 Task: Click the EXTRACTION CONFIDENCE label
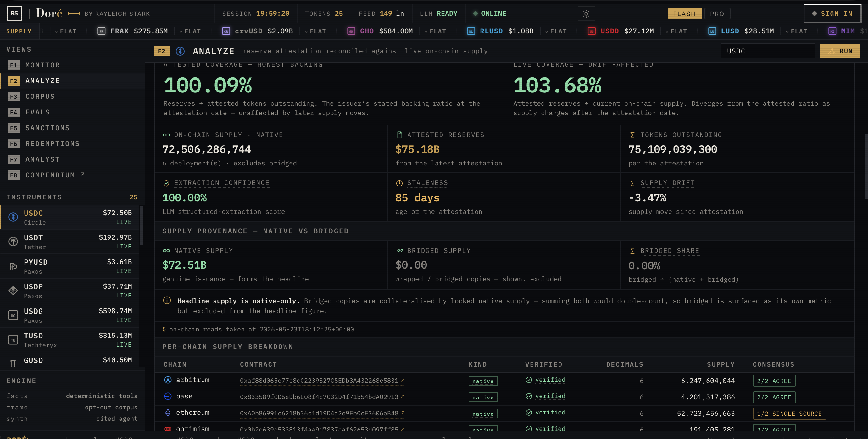coord(222,183)
